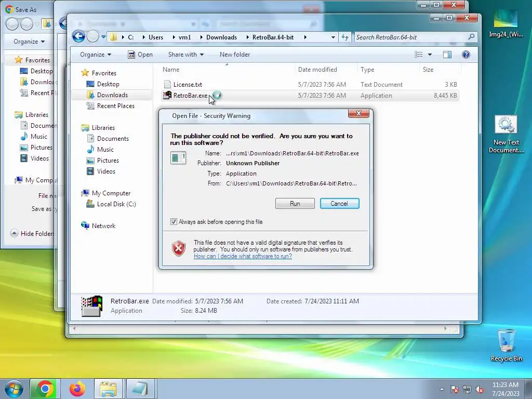Open the Windows Start menu orb
Viewport: 532px width, 399px height.
pyautogui.click(x=14, y=389)
